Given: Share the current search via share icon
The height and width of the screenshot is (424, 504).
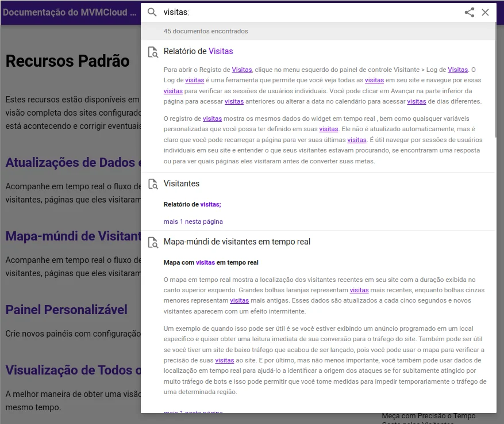Looking at the screenshot, I should click(x=470, y=12).
